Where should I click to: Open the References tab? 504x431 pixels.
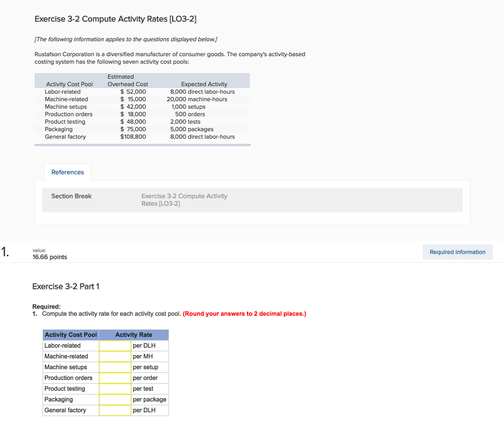click(67, 172)
